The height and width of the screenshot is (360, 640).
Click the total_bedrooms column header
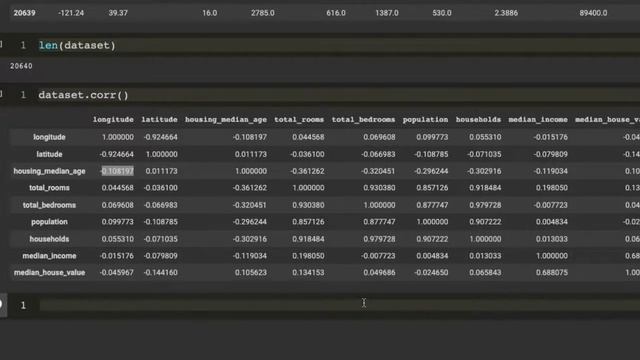[x=363, y=120]
